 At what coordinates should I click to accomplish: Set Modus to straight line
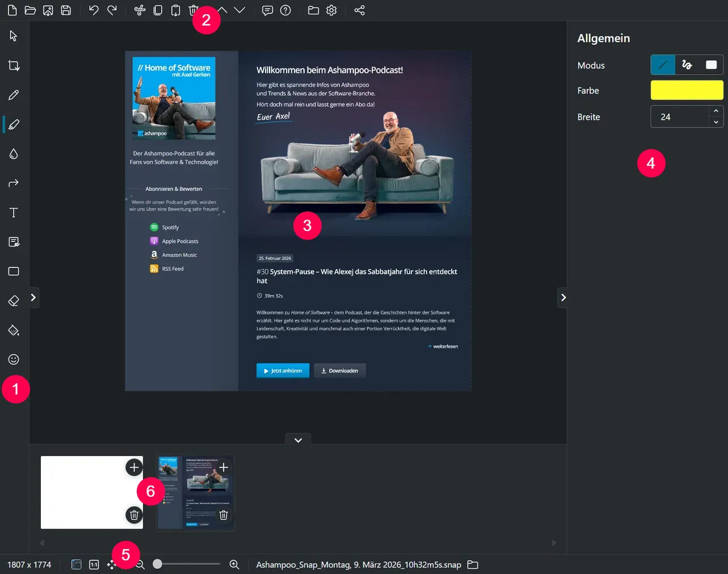(x=663, y=65)
